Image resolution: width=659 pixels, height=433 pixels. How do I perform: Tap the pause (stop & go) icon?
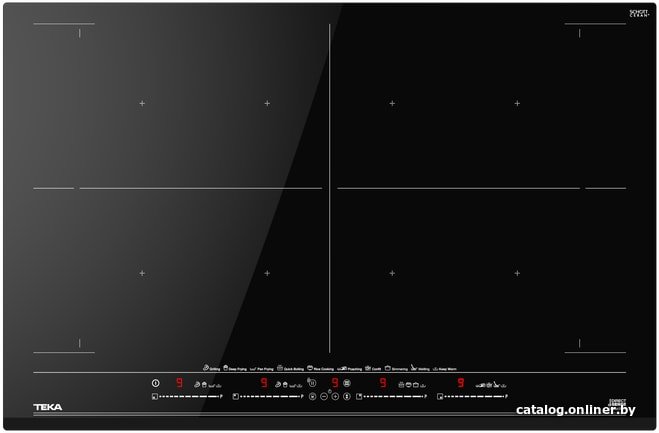[312, 383]
